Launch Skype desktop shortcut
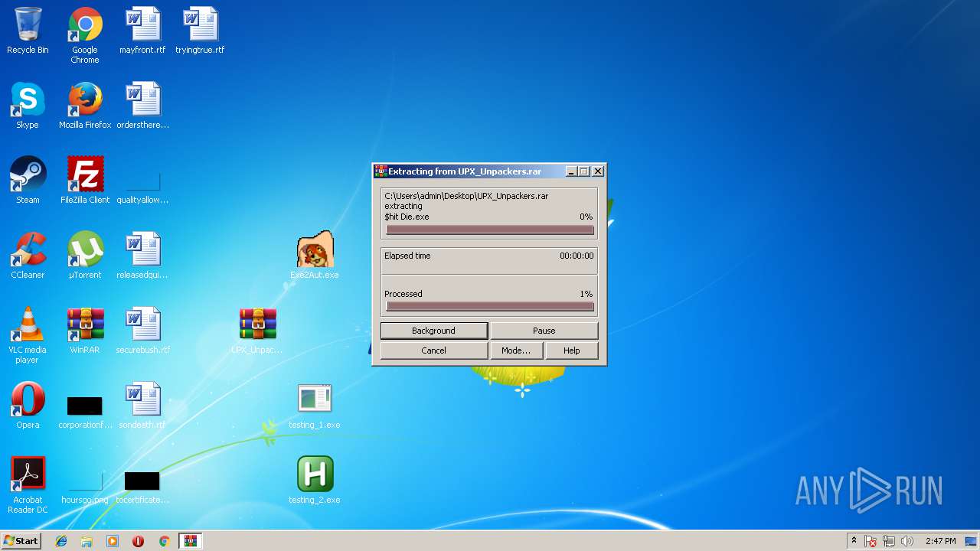Screen dimensions: 980x551 point(28,106)
